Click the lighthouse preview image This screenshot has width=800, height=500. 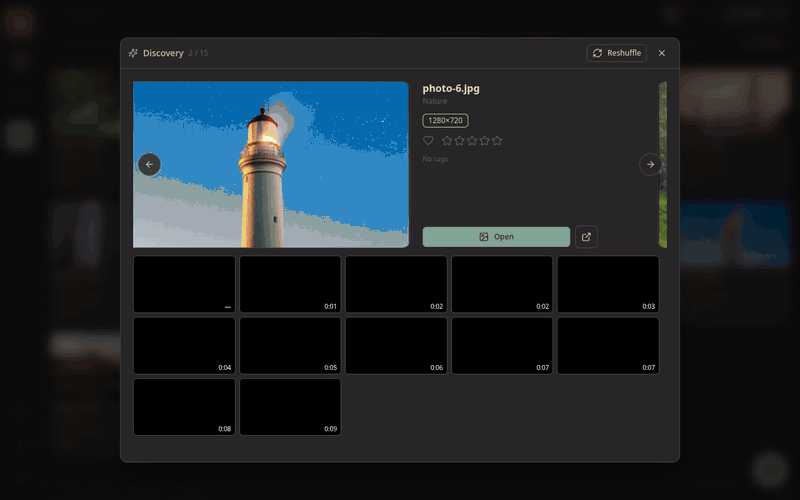[x=271, y=164]
